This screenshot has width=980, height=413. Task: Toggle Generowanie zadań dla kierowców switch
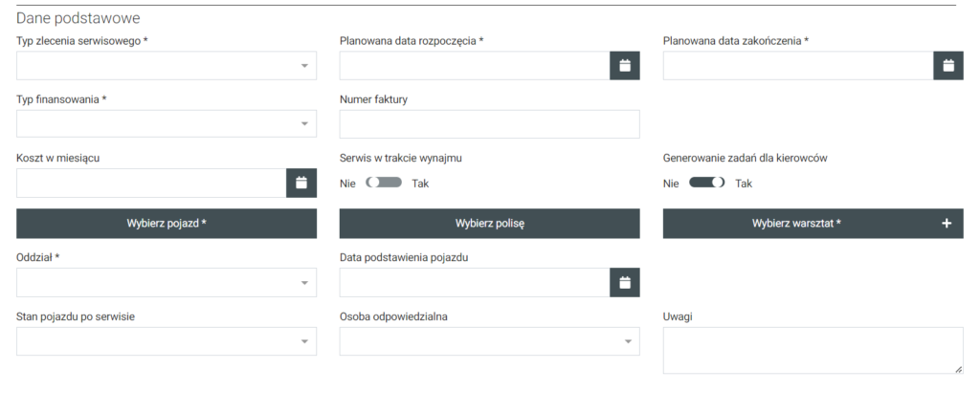pos(706,183)
